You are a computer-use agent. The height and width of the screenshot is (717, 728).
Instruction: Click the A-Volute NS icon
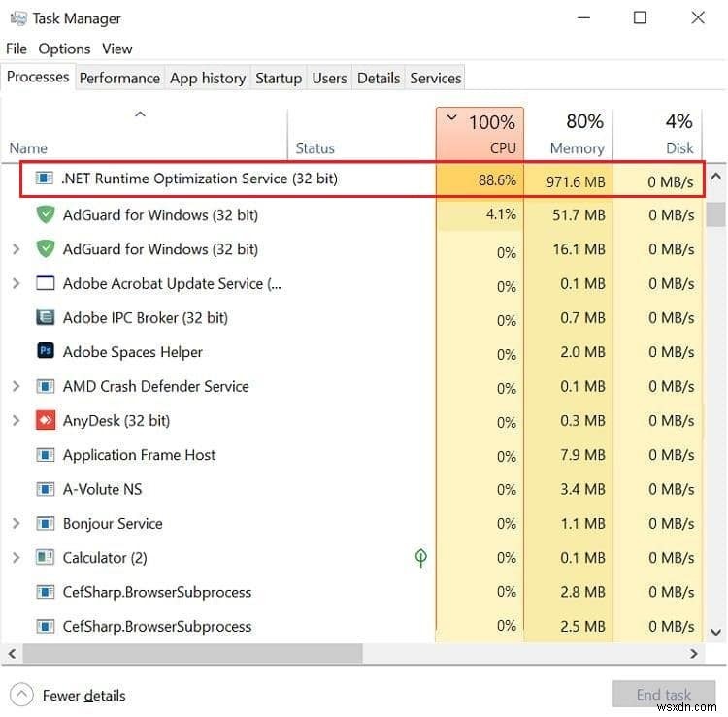(x=46, y=489)
